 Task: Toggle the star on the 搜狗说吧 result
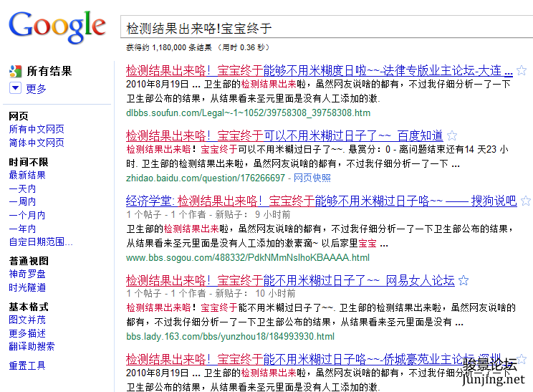point(525,201)
